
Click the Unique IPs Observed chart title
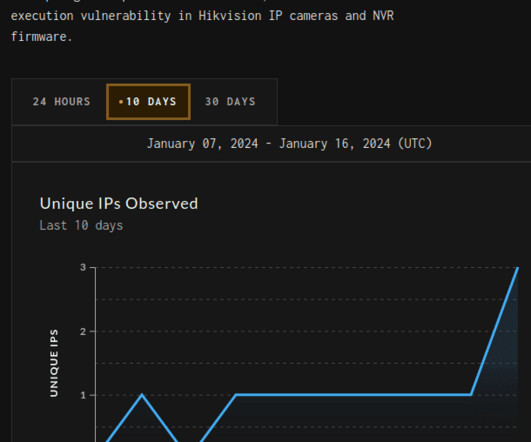119,204
